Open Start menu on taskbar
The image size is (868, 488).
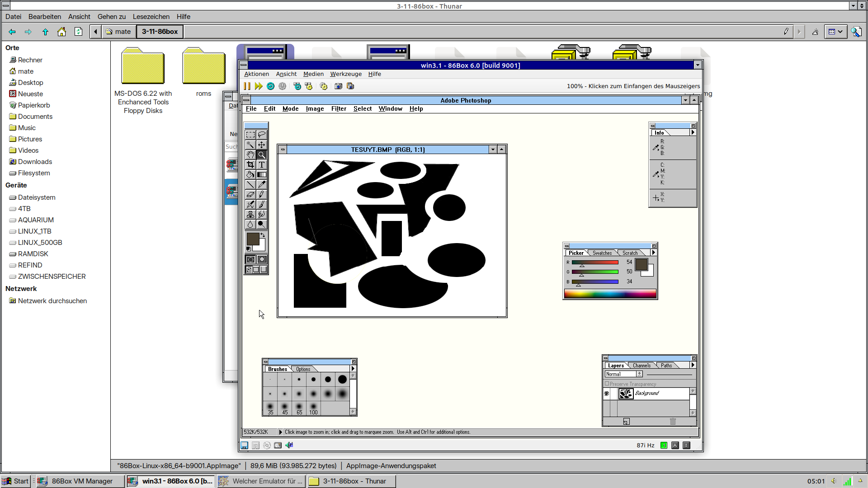point(16,481)
